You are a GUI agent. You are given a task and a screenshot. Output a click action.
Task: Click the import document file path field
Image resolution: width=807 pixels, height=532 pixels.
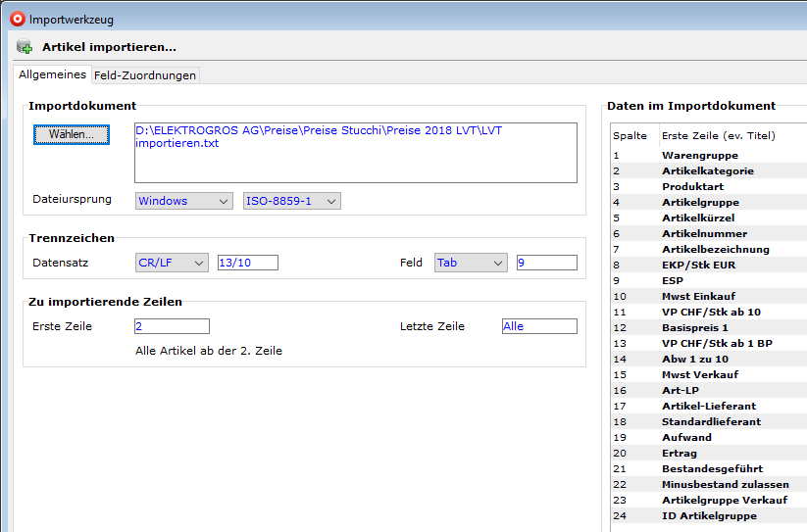[x=355, y=153]
